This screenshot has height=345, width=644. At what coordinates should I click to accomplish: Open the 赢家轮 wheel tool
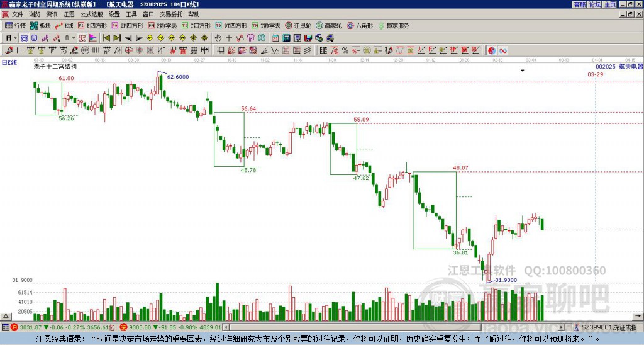click(x=329, y=25)
